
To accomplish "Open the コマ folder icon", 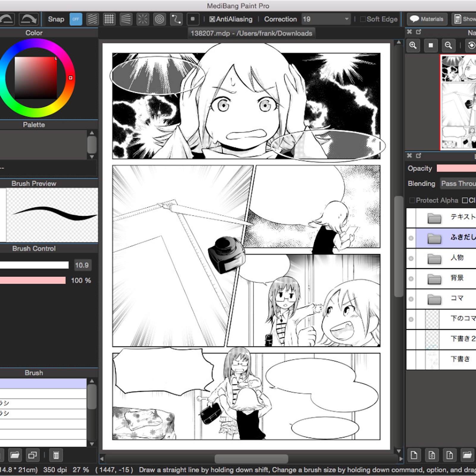I will tap(434, 299).
